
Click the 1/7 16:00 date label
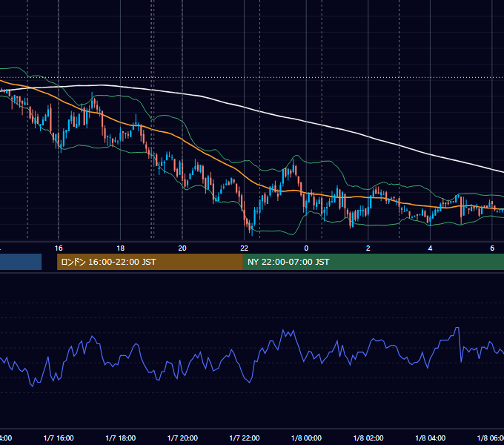pos(59,438)
